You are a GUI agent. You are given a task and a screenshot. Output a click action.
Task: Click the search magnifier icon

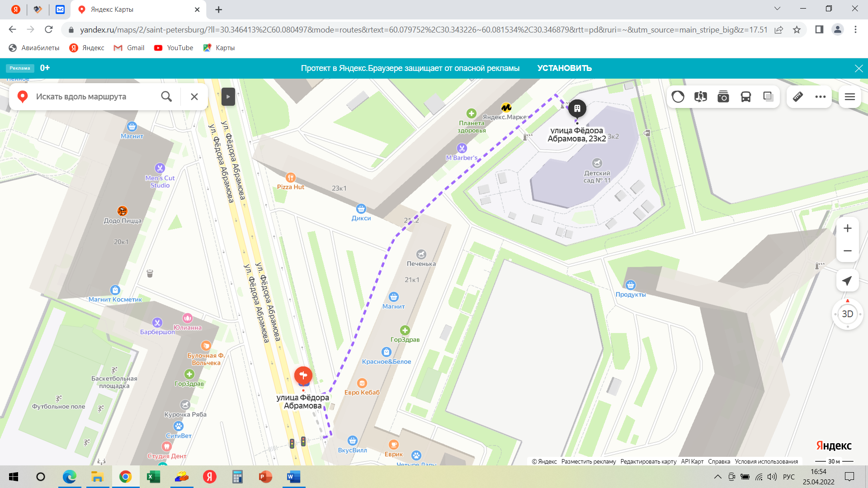click(166, 96)
